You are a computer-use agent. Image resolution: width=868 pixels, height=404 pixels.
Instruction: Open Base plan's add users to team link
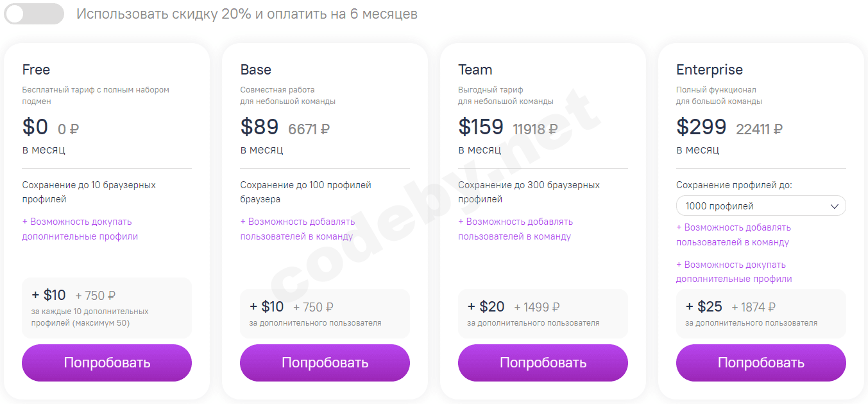(x=297, y=229)
